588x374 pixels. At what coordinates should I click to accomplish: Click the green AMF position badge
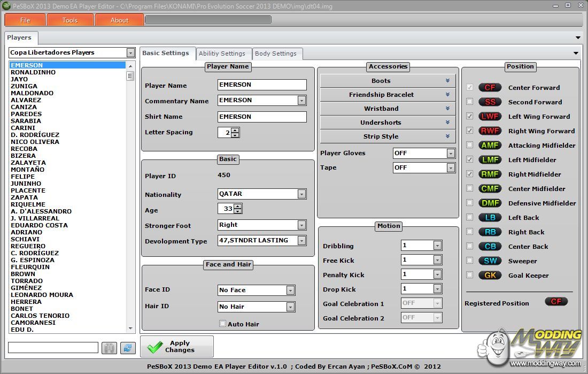[x=490, y=146]
